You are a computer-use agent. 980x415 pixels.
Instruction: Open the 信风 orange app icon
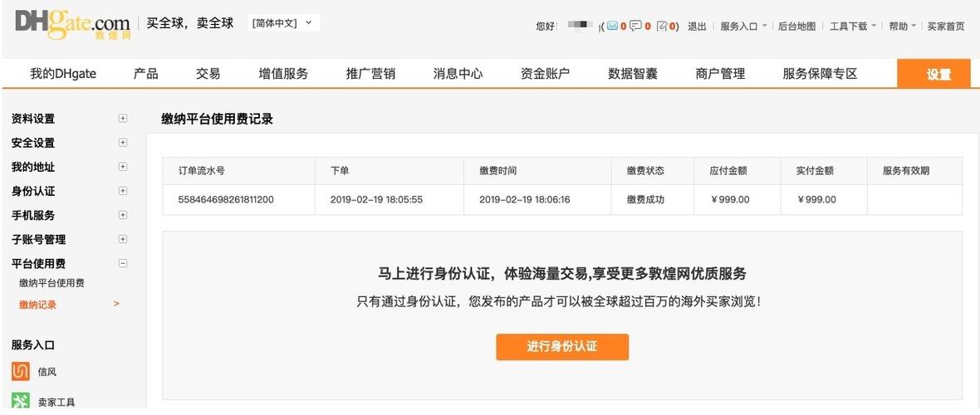(x=21, y=371)
